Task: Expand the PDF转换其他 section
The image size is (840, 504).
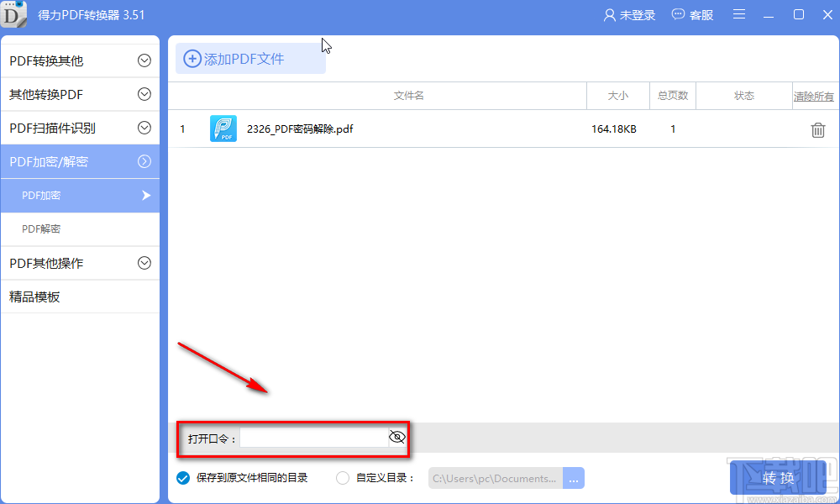Action: click(80, 60)
